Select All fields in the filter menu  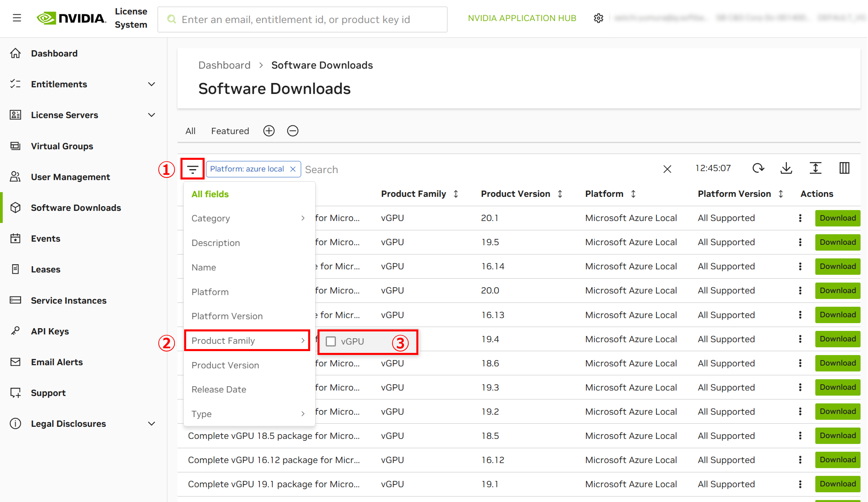210,194
